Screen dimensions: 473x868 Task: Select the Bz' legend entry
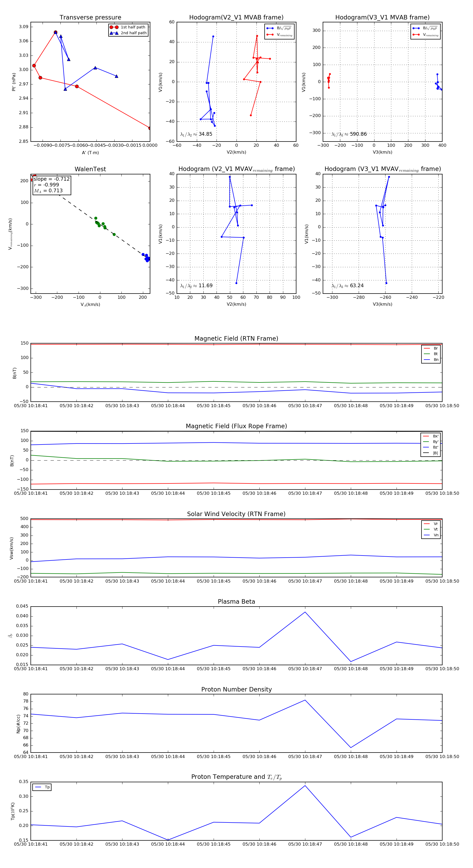431,447
